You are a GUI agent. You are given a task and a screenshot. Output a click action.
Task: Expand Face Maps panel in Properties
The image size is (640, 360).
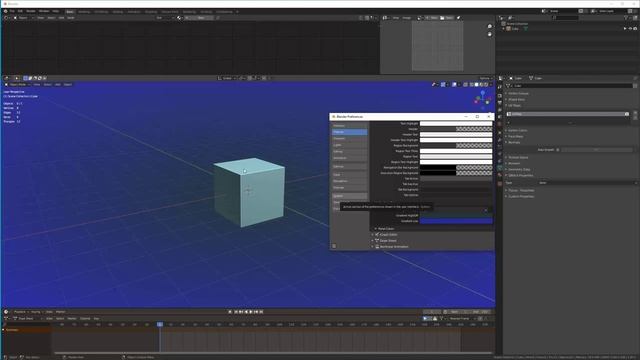[x=515, y=136]
